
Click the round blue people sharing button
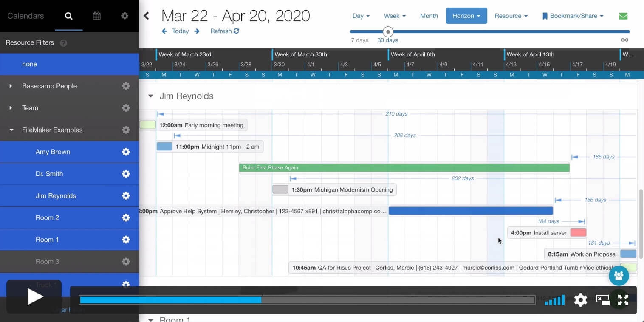(x=619, y=275)
